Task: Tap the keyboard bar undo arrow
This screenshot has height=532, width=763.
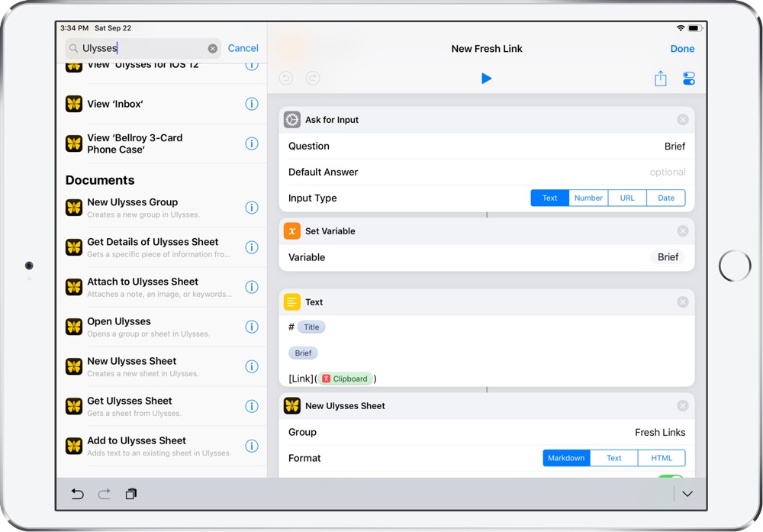Action: click(x=77, y=494)
